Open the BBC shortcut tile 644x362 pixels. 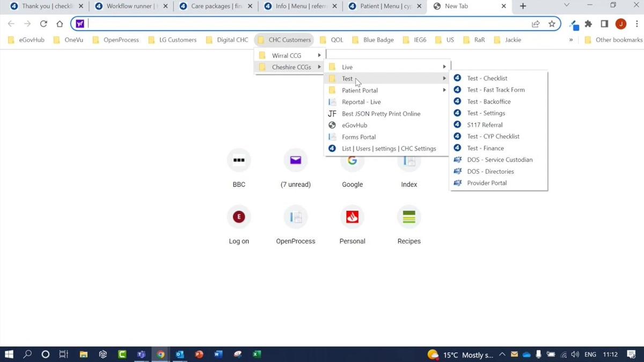pyautogui.click(x=239, y=161)
